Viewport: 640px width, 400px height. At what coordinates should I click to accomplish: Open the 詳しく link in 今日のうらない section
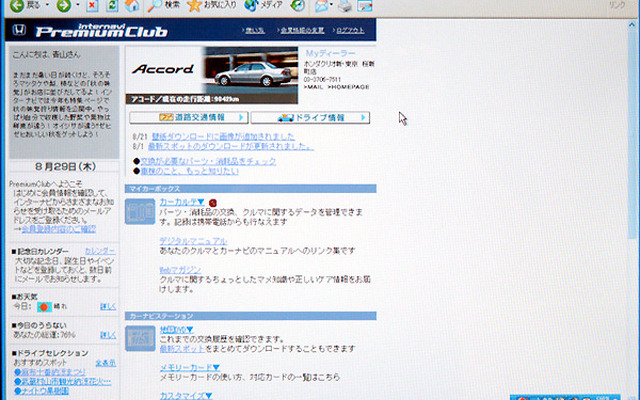click(x=108, y=335)
